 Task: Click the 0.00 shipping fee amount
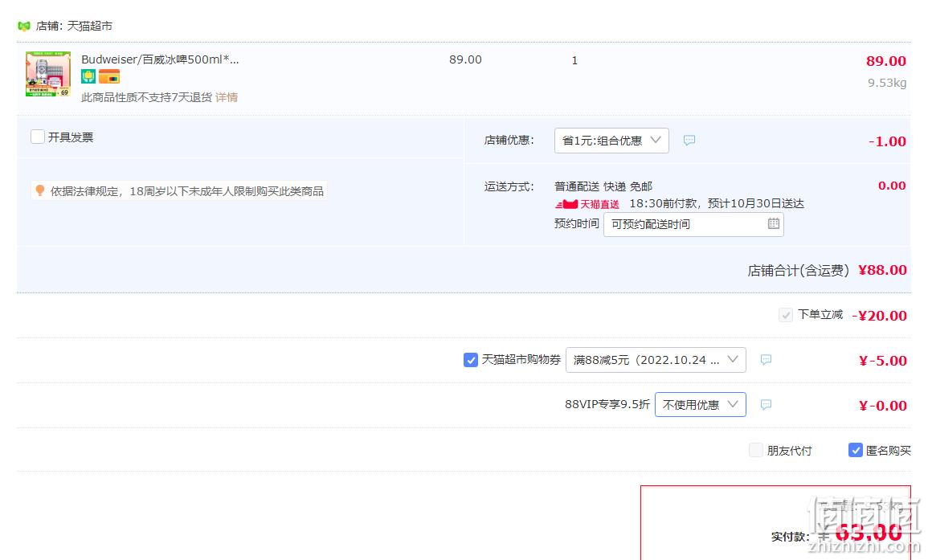click(892, 186)
